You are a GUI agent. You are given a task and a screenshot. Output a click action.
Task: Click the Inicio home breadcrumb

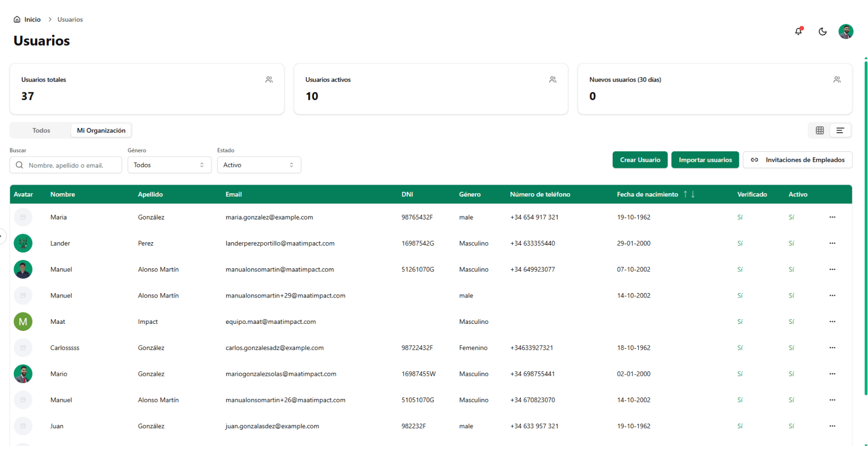(x=28, y=19)
